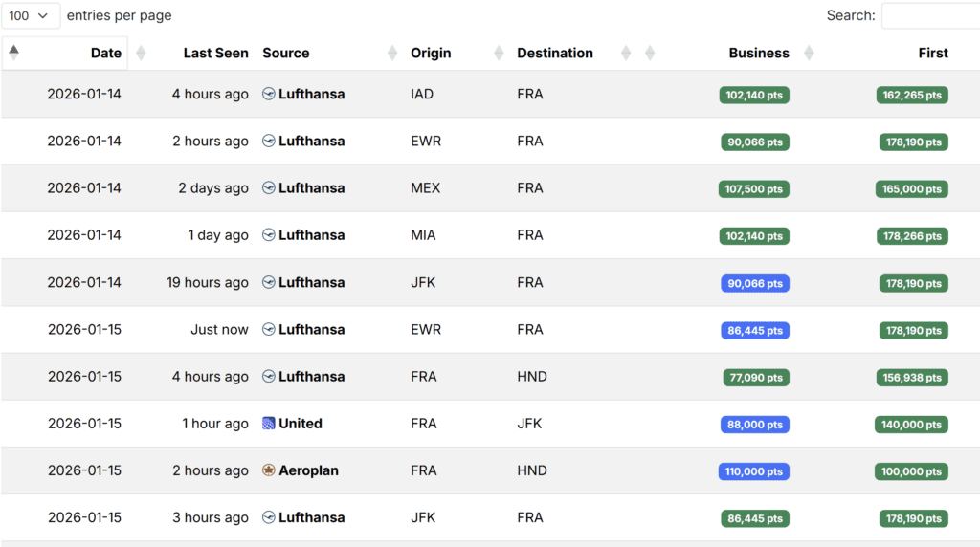Sort by the Origin column header
The width and height of the screenshot is (980, 547).
point(431,54)
